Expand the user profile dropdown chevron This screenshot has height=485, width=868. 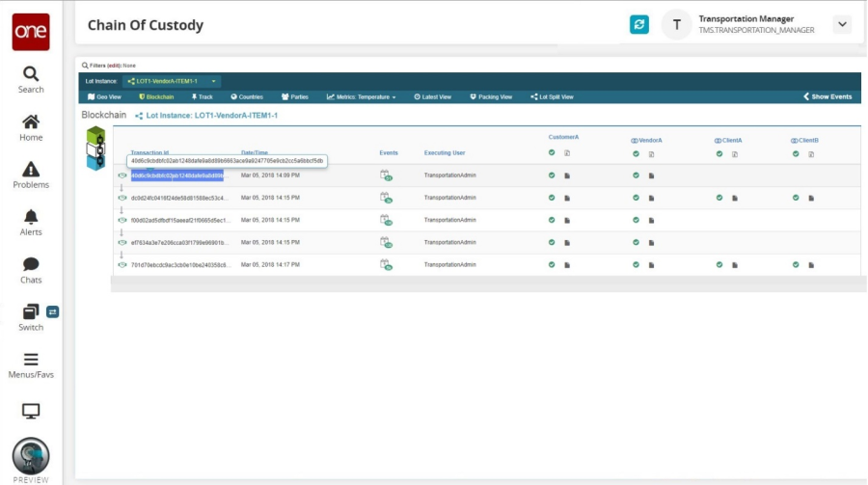pyautogui.click(x=842, y=25)
